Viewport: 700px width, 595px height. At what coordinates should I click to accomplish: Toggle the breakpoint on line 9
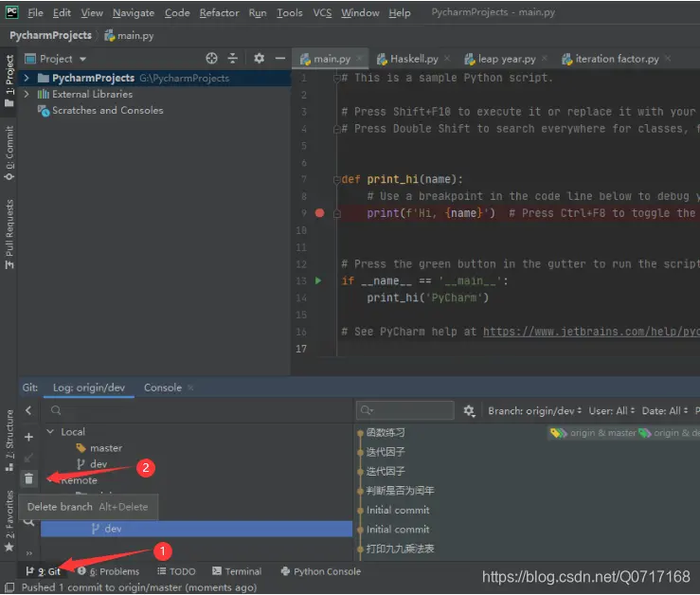319,213
